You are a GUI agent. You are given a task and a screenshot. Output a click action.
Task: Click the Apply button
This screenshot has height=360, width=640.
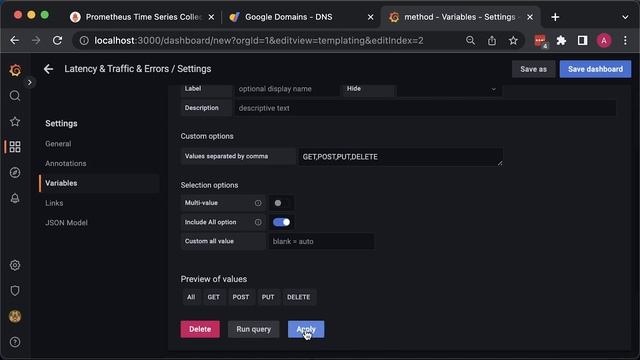(306, 329)
